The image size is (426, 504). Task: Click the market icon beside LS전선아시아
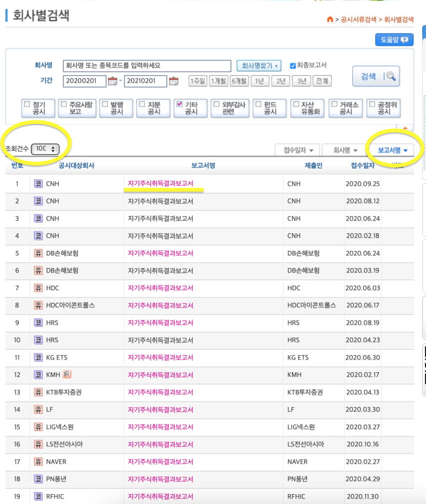click(x=38, y=444)
